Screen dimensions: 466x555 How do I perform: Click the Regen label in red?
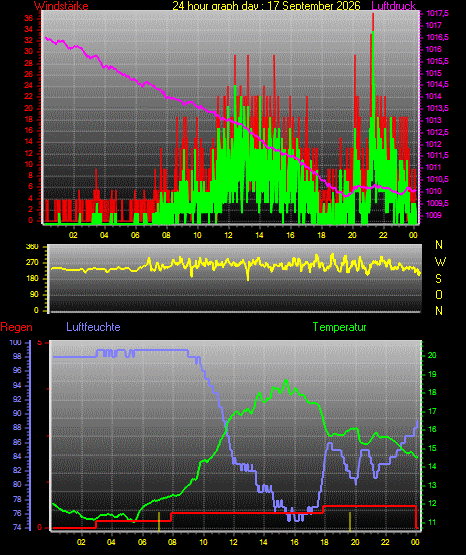click(16, 327)
